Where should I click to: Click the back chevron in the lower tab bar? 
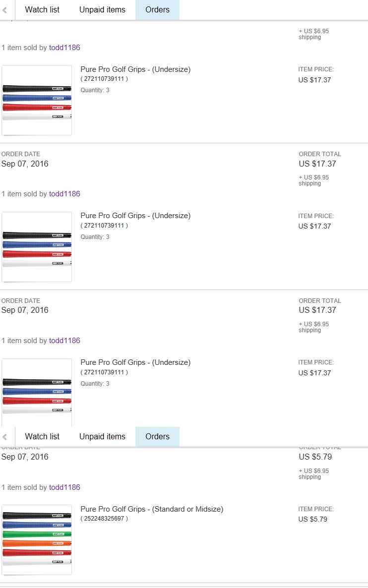[5, 437]
